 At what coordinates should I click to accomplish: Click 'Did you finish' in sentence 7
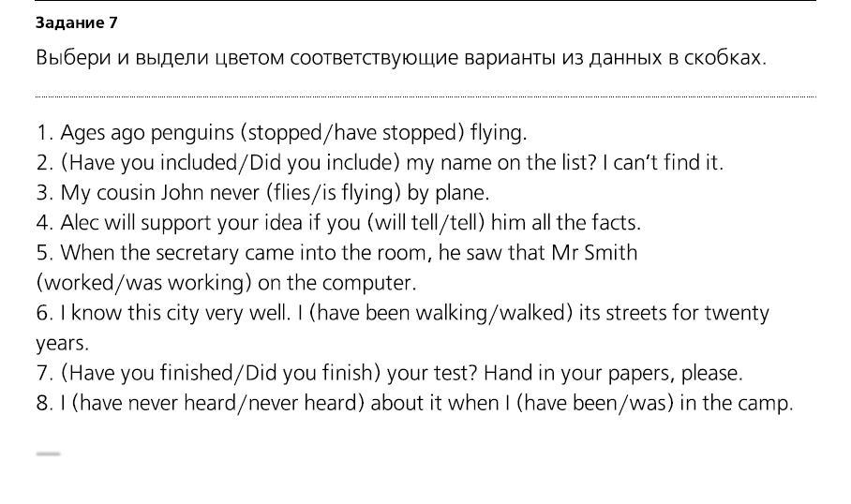point(309,373)
